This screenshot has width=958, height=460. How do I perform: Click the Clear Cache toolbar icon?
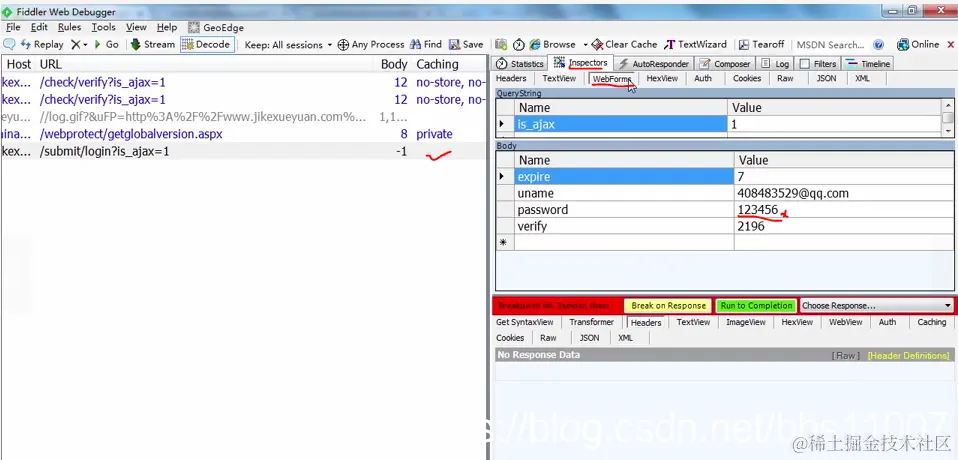tap(596, 45)
